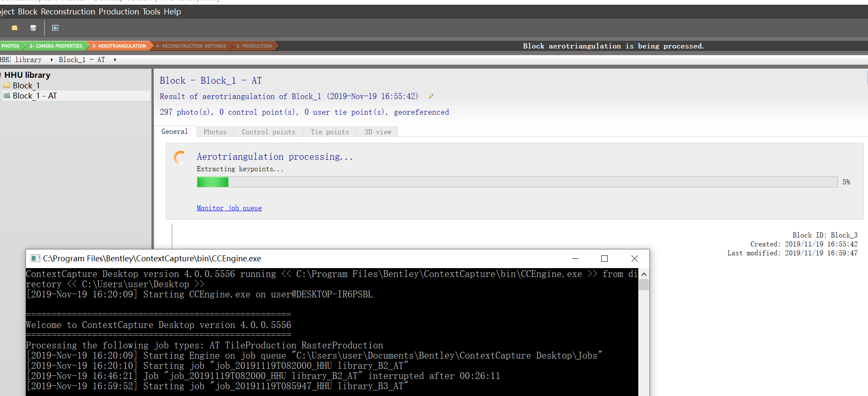Click console line mentioning 'interrupted after 00:26:11'
Image resolution: width=868 pixels, height=396 pixels.
tap(263, 376)
